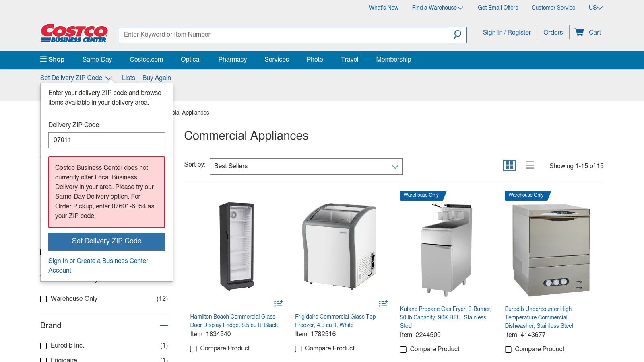Collapse the Set Delivery ZIP Code dropdown
This screenshot has width=644, height=362.
[76, 78]
